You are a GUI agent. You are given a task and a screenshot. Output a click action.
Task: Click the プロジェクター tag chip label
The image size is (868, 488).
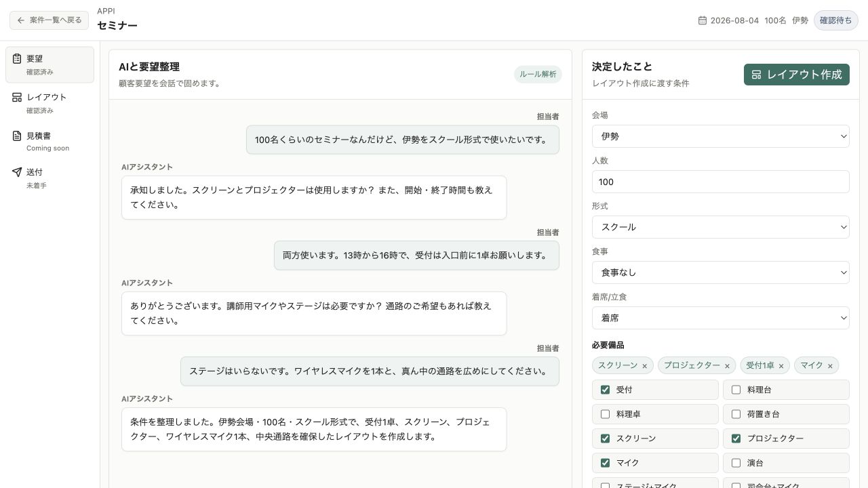tap(692, 365)
